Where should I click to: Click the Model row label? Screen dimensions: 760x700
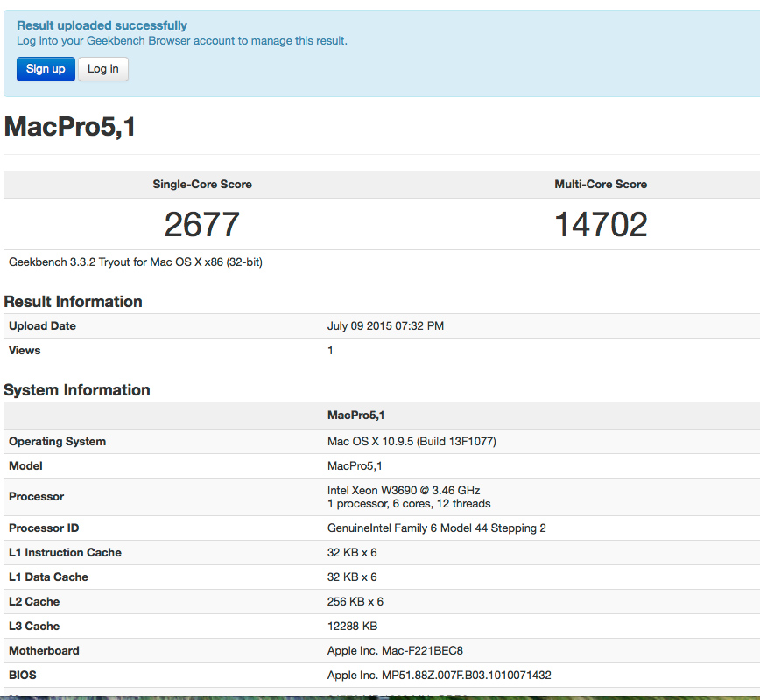(x=25, y=466)
